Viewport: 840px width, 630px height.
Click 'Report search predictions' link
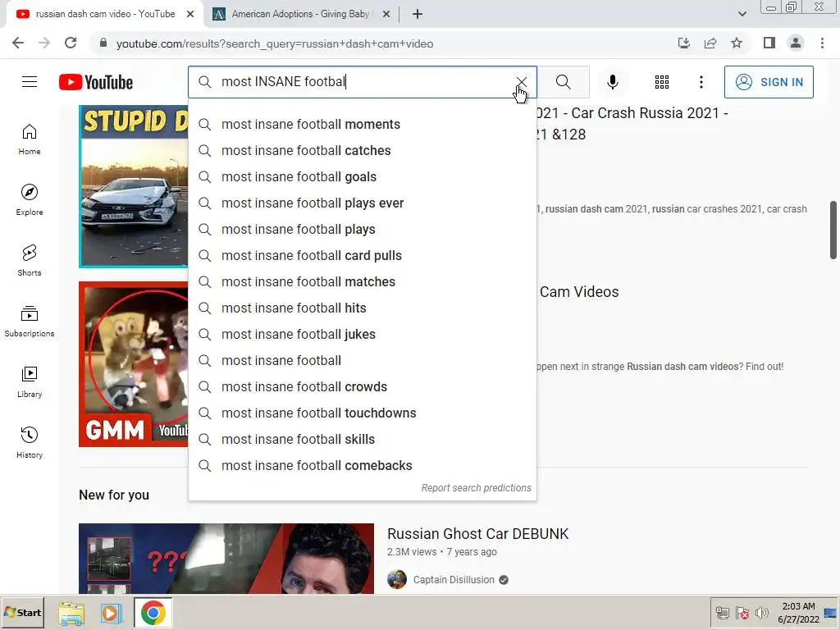click(476, 488)
